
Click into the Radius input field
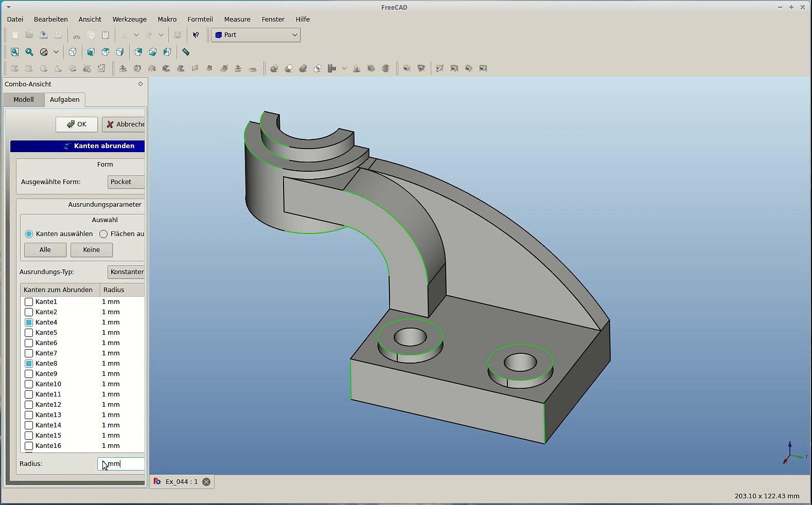[x=121, y=464]
